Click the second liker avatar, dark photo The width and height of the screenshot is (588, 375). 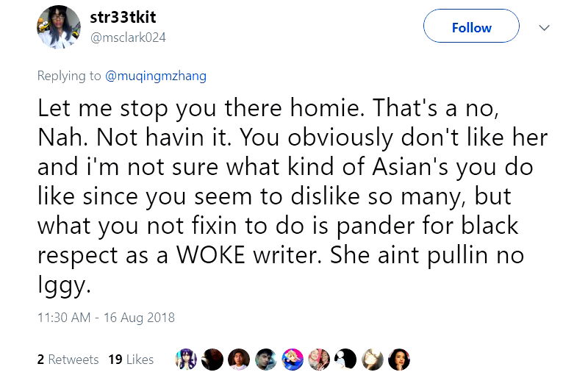(x=212, y=359)
